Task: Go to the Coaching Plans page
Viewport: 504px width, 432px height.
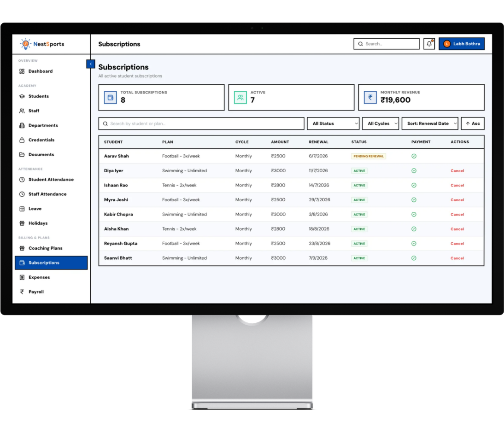Action: click(51, 248)
